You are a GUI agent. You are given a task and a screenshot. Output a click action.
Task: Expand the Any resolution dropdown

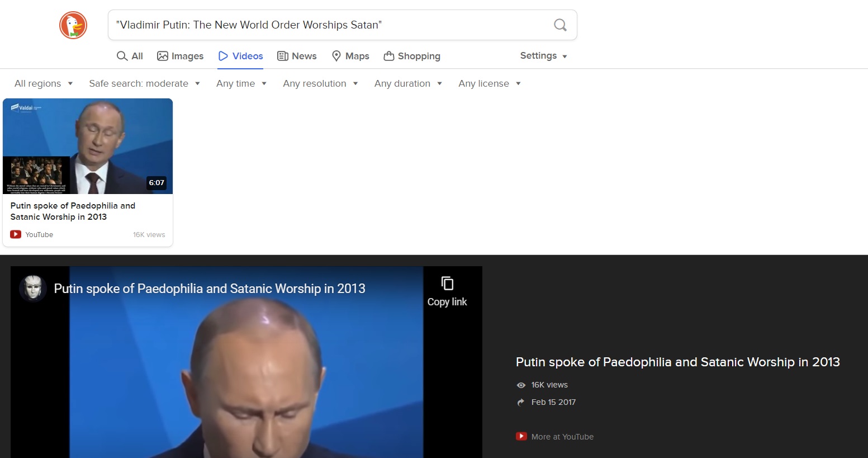click(x=320, y=83)
